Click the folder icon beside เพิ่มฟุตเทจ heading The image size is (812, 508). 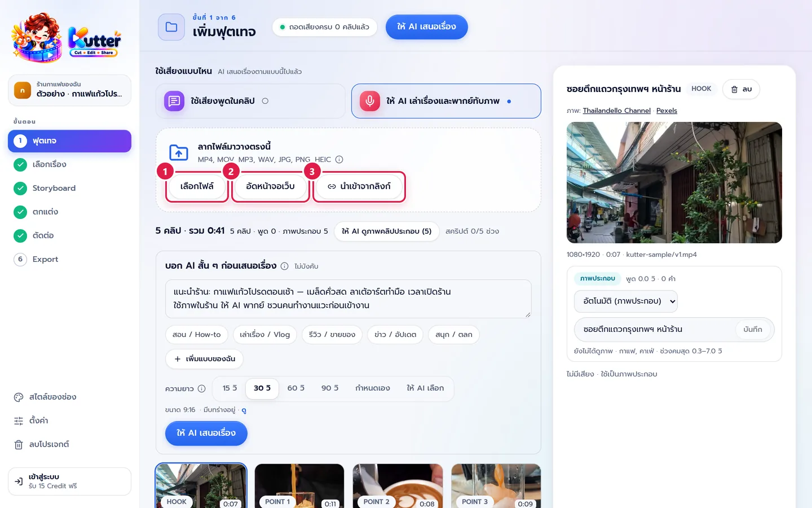[x=171, y=27]
